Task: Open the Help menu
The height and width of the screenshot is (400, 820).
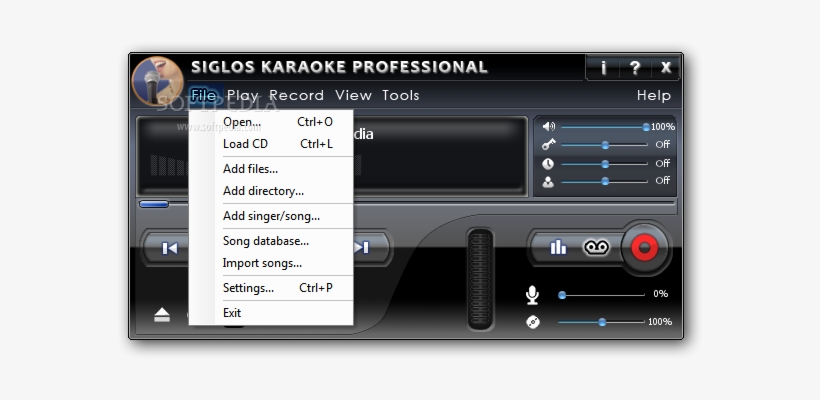Action: tap(654, 95)
